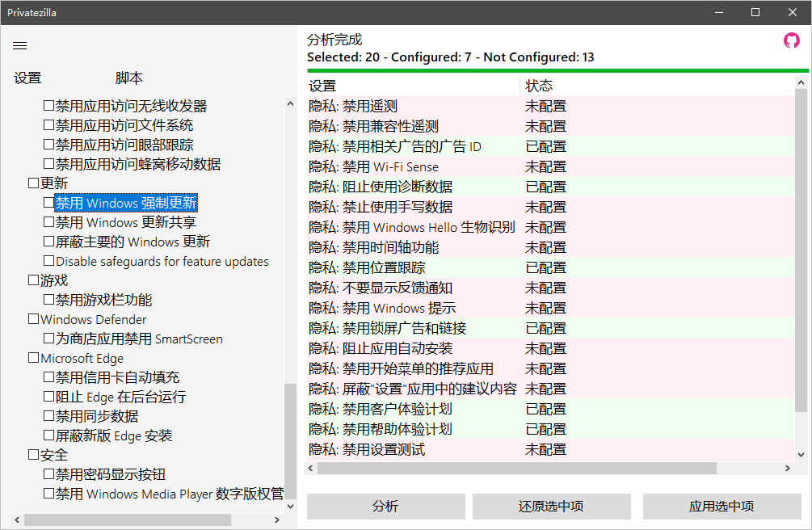
Task: Select row 隐私: 禁用客户体验计划
Action: click(550, 410)
